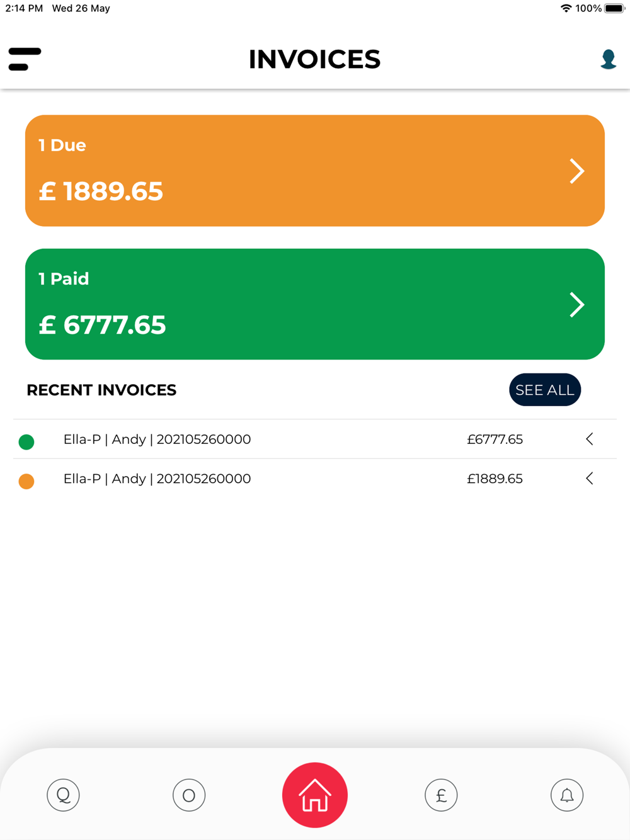Screen dimensions: 630x840
Task: Check the battery status icon
Action: [615, 8]
